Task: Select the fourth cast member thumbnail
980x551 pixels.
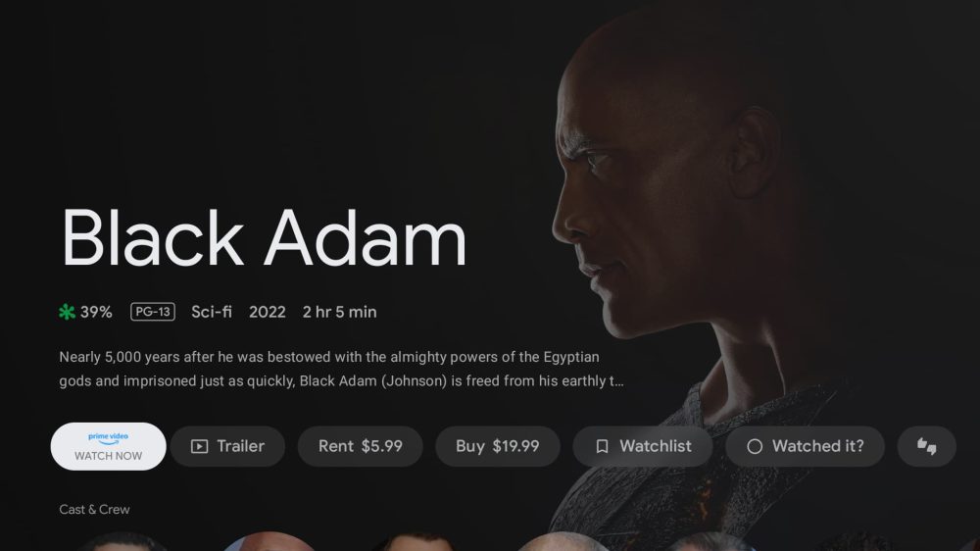Action: point(563,541)
